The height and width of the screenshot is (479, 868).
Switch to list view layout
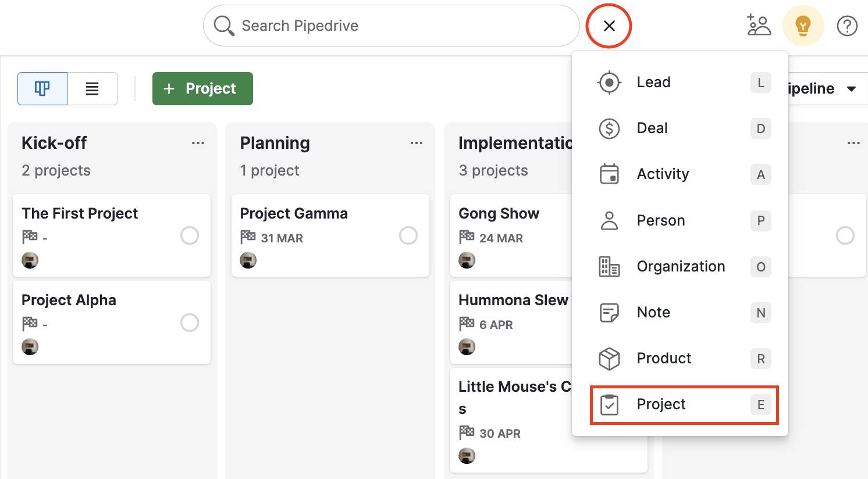[92, 88]
